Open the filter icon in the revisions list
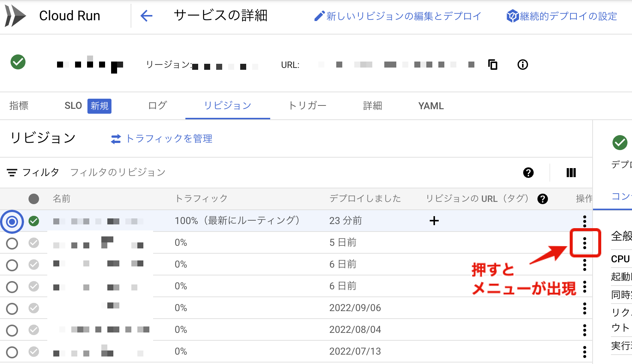632x364 pixels. 12,172
